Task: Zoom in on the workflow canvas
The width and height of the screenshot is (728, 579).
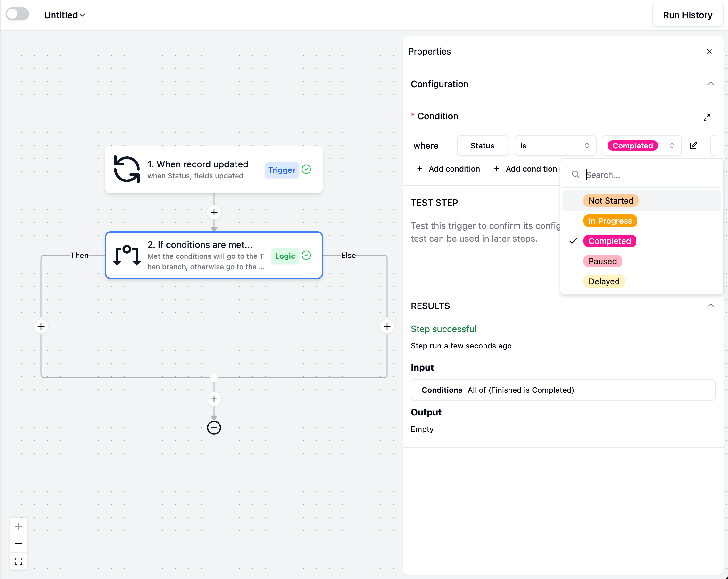Action: [19, 526]
